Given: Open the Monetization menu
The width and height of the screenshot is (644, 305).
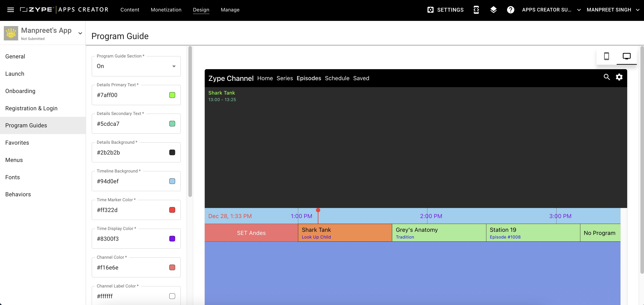Looking at the screenshot, I should (x=166, y=10).
